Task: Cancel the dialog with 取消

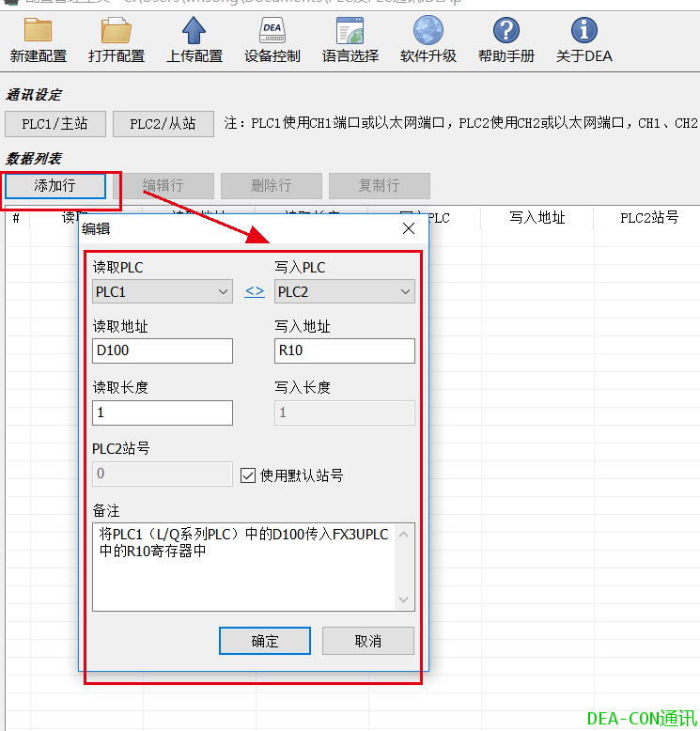Action: click(x=368, y=641)
